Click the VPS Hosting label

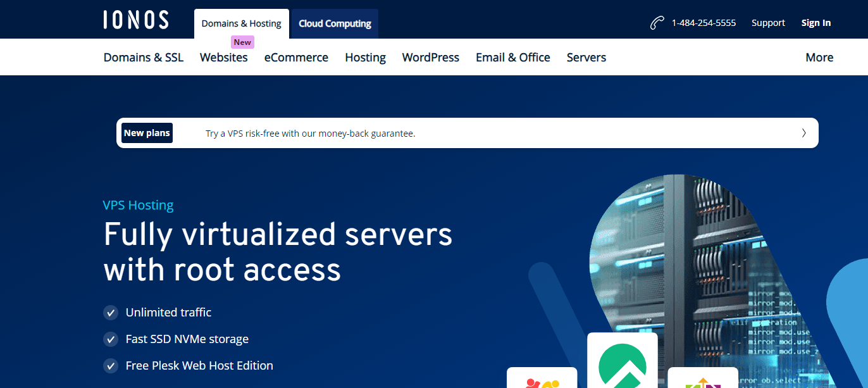pyautogui.click(x=138, y=205)
